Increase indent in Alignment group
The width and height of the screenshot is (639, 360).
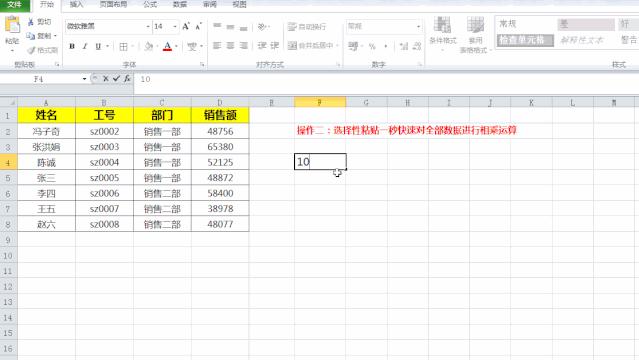[275, 45]
